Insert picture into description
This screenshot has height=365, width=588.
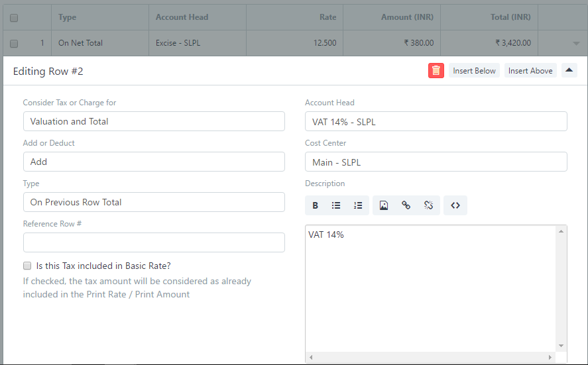tap(384, 205)
